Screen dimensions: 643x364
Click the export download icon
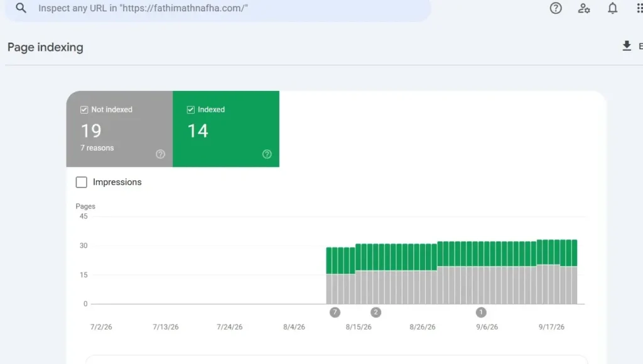tap(627, 46)
